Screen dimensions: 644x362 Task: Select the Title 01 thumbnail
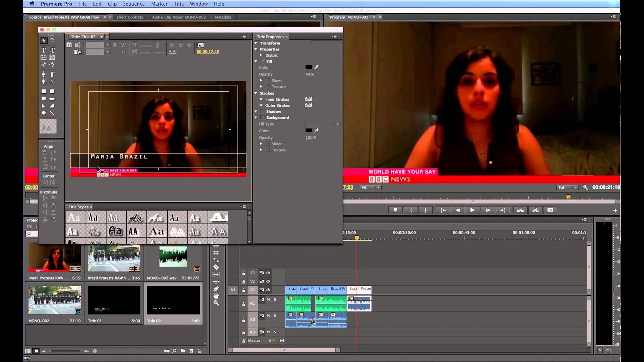(x=114, y=300)
